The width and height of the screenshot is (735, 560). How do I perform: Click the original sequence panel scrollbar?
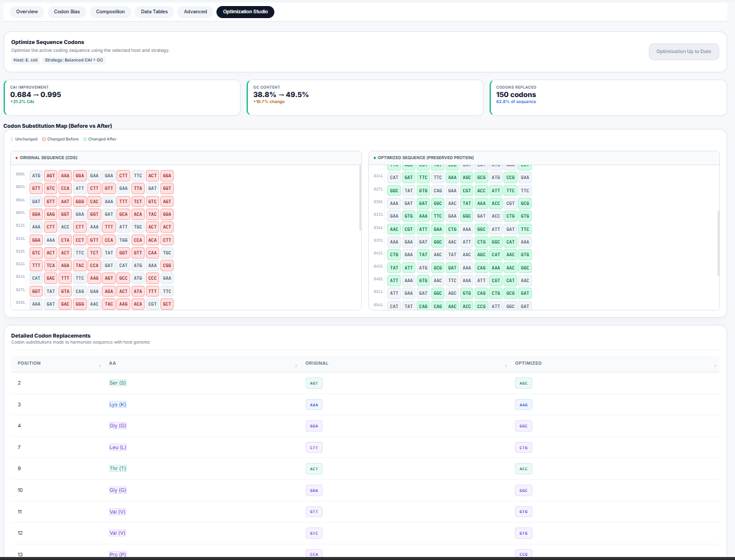click(360, 199)
